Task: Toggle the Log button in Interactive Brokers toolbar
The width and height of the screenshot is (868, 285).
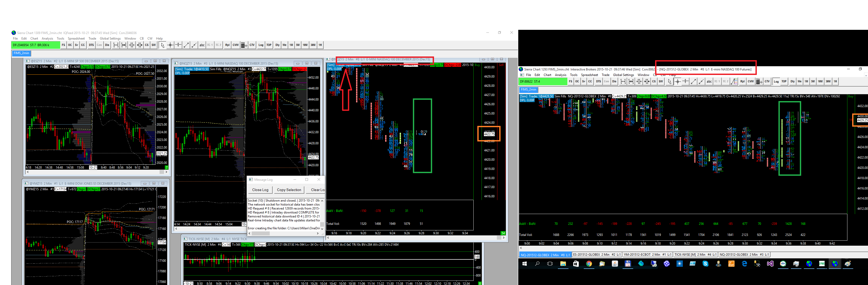Action: [x=776, y=82]
